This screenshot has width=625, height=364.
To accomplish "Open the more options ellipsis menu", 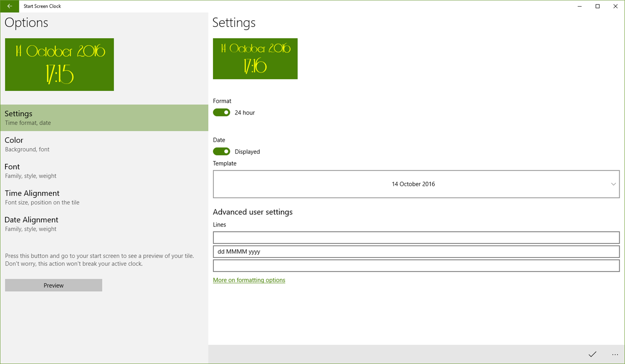I will pos(615,354).
